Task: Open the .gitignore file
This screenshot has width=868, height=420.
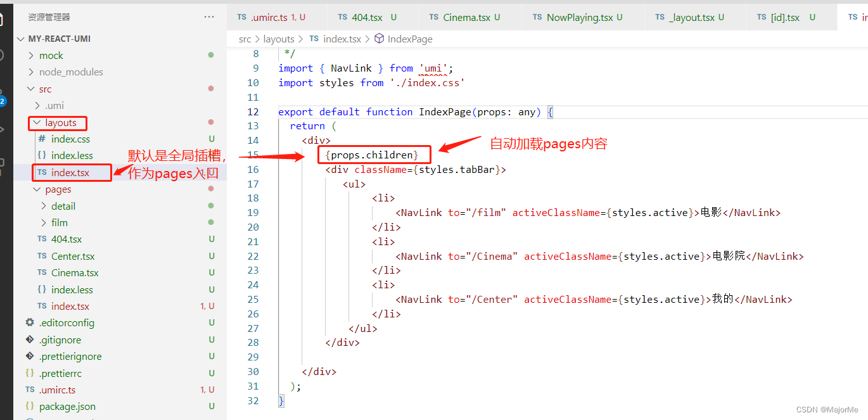Action: 60,340
